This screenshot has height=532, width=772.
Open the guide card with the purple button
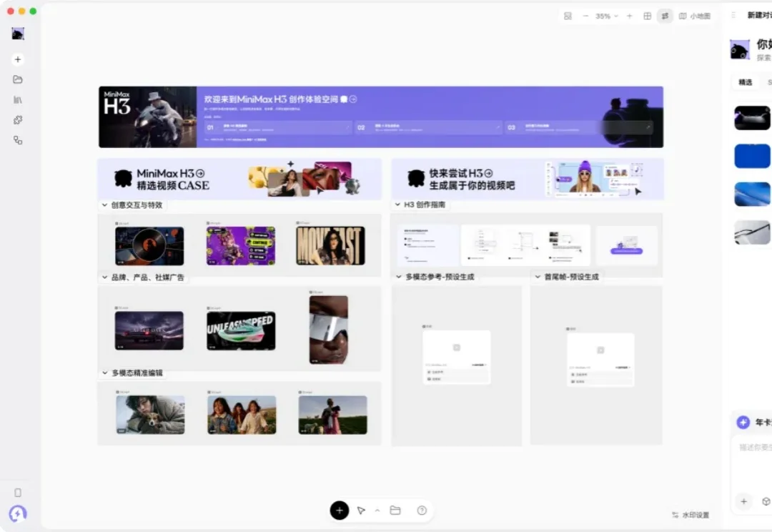click(627, 245)
